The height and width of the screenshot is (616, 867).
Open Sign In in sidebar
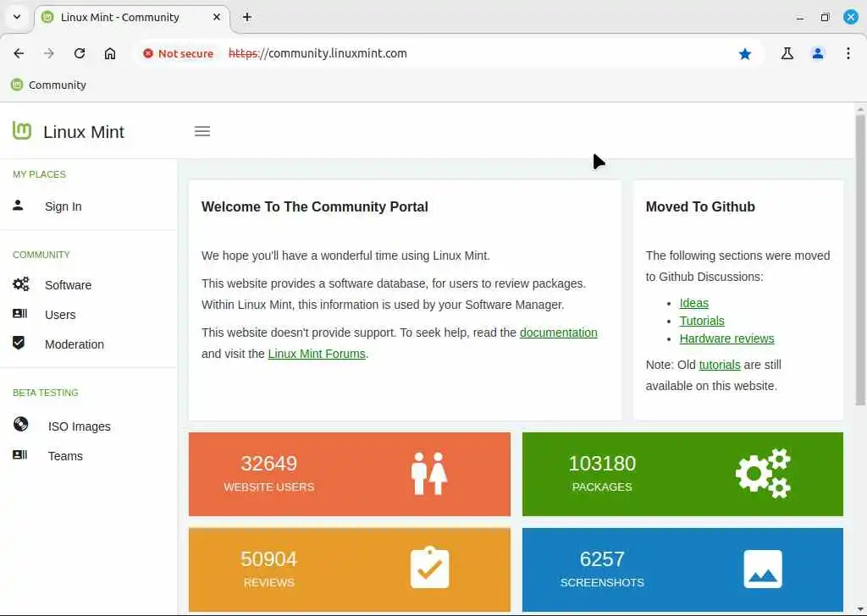[x=63, y=206]
